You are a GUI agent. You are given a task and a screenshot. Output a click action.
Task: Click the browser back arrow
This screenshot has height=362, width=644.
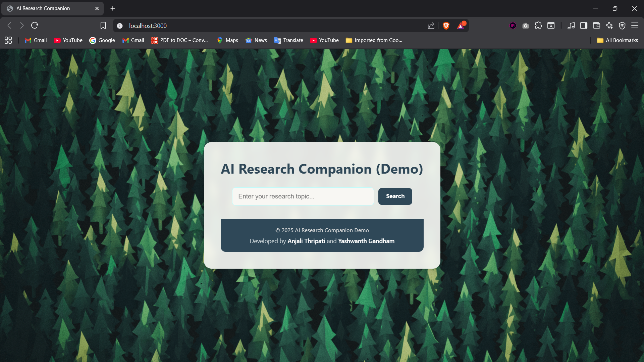pyautogui.click(x=9, y=26)
